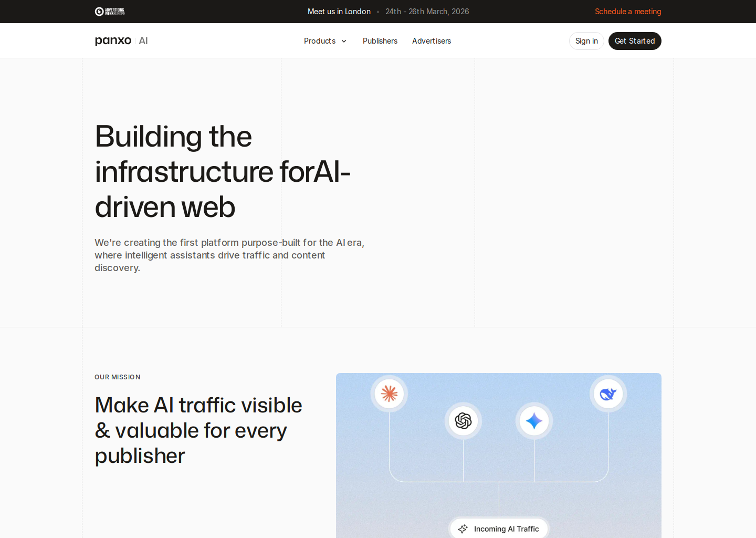Click the Get Started button
This screenshot has height=538, width=756.
point(635,40)
